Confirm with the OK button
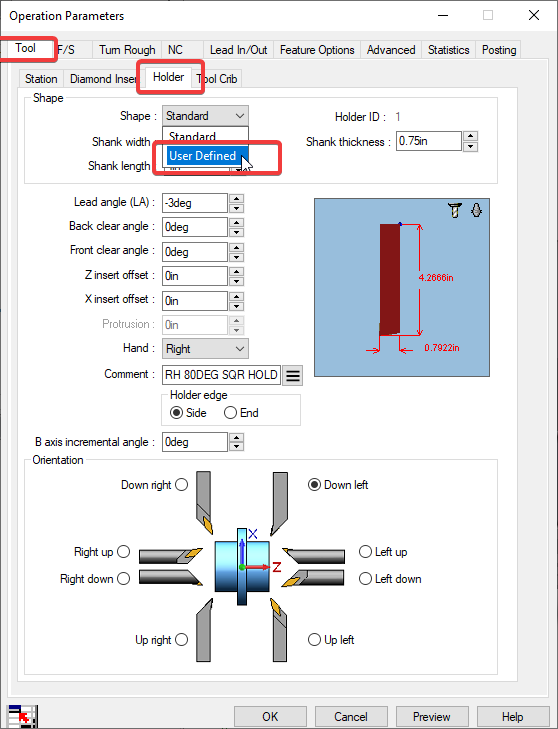The height and width of the screenshot is (729, 558). (270, 716)
